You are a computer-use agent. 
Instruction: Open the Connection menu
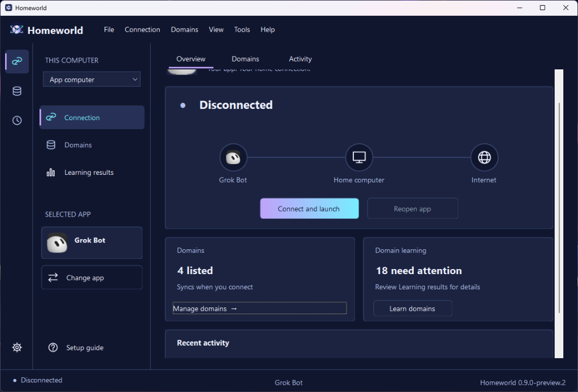142,29
